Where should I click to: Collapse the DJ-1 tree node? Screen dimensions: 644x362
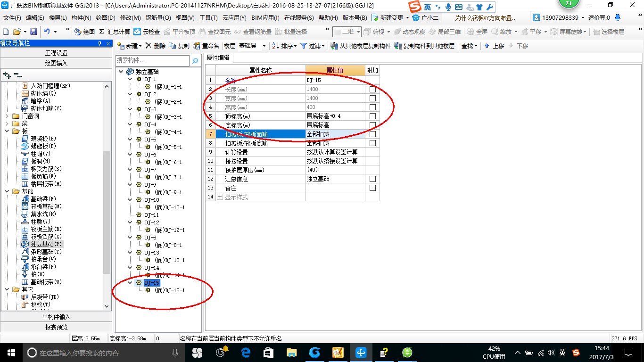pyautogui.click(x=130, y=79)
